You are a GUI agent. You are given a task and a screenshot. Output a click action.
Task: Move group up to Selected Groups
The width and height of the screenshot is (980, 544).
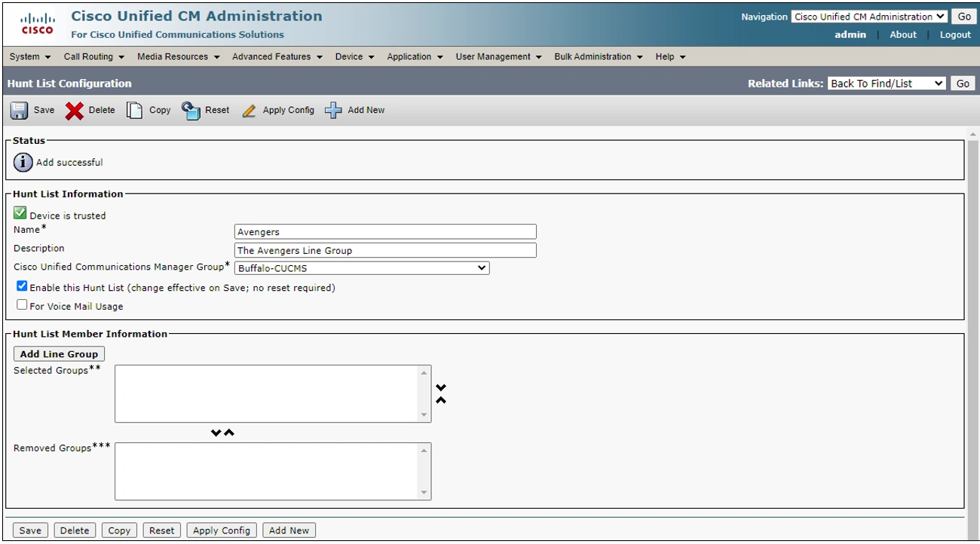click(x=229, y=433)
